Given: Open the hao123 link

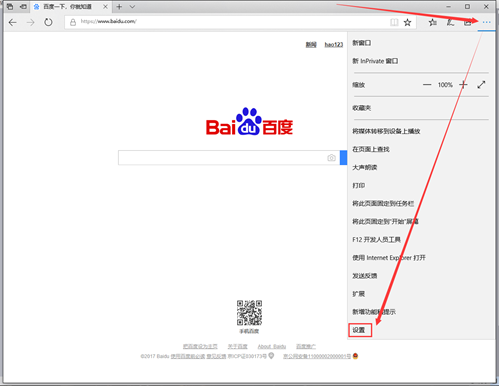Looking at the screenshot, I should [334, 45].
